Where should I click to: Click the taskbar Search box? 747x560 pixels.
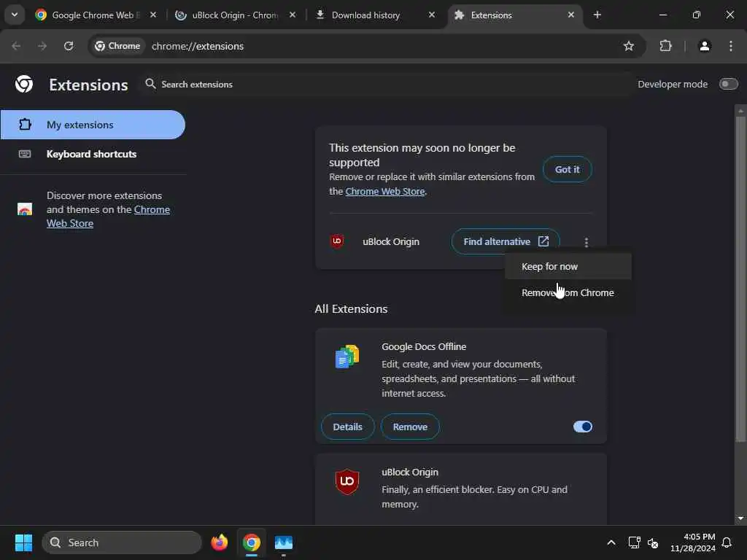point(122,542)
